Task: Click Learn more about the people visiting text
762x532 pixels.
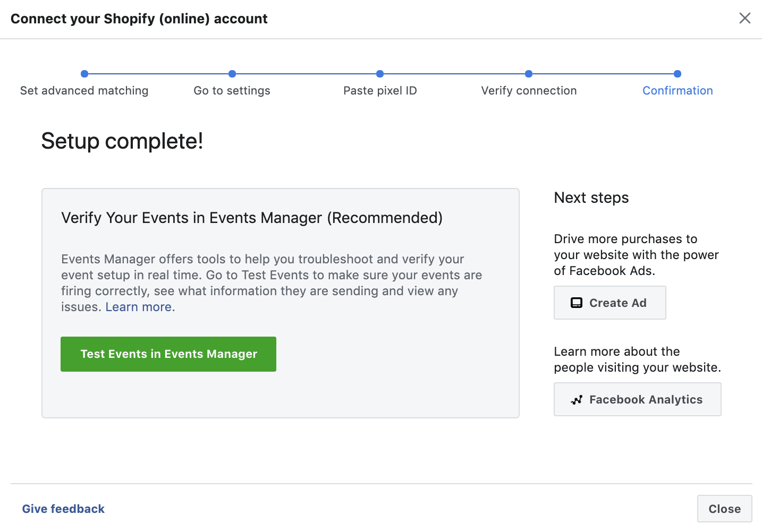Action: pyautogui.click(x=637, y=359)
